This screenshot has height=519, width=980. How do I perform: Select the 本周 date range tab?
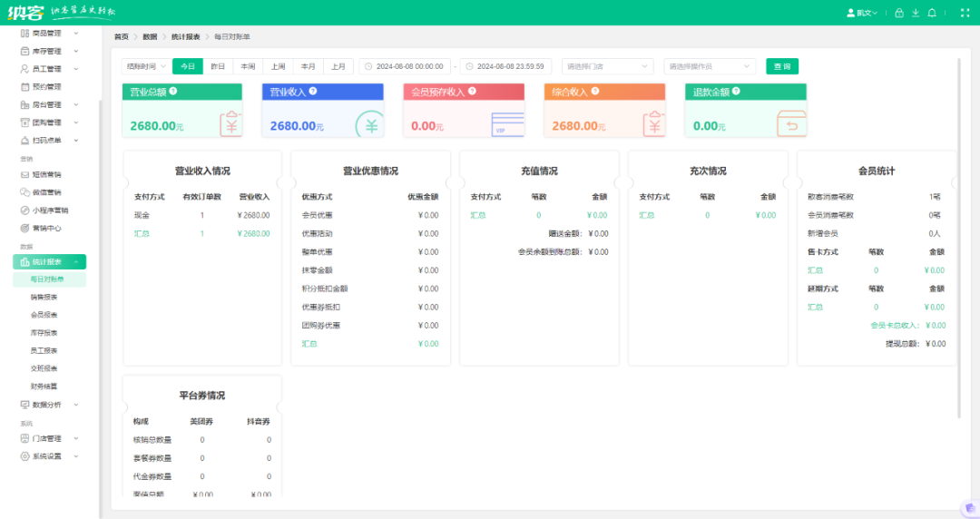point(248,66)
